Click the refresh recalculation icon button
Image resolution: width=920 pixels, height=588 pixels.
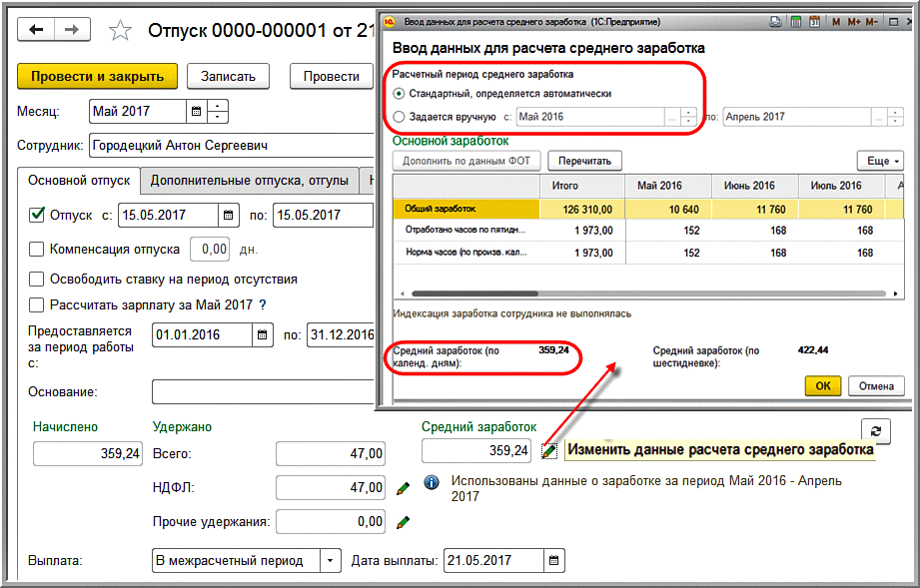[875, 430]
